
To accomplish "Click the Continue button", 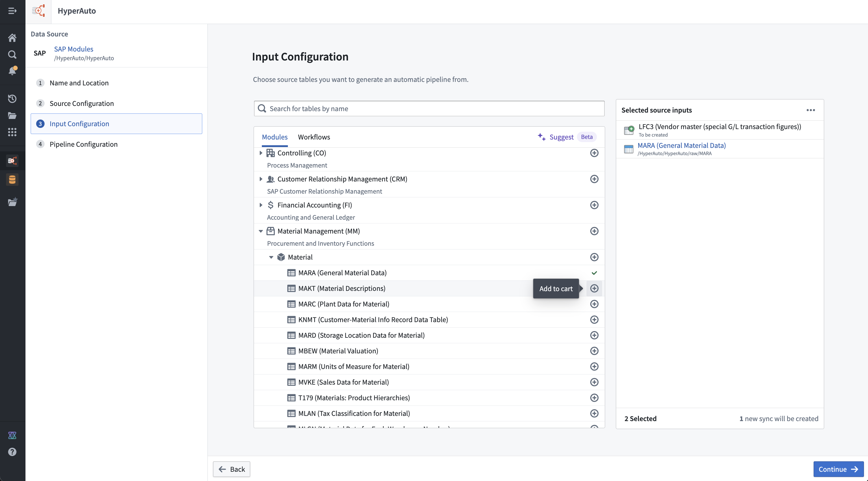I will pos(838,469).
